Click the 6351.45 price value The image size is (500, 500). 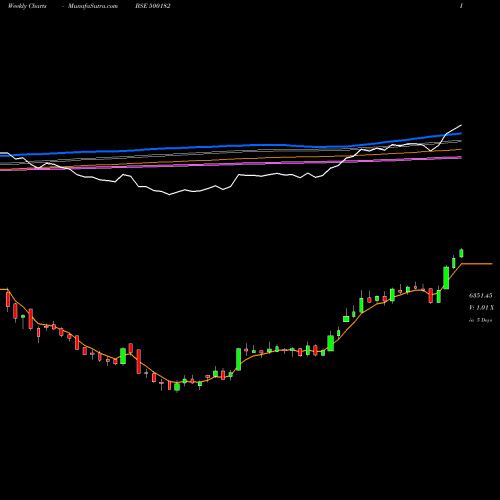point(481,296)
